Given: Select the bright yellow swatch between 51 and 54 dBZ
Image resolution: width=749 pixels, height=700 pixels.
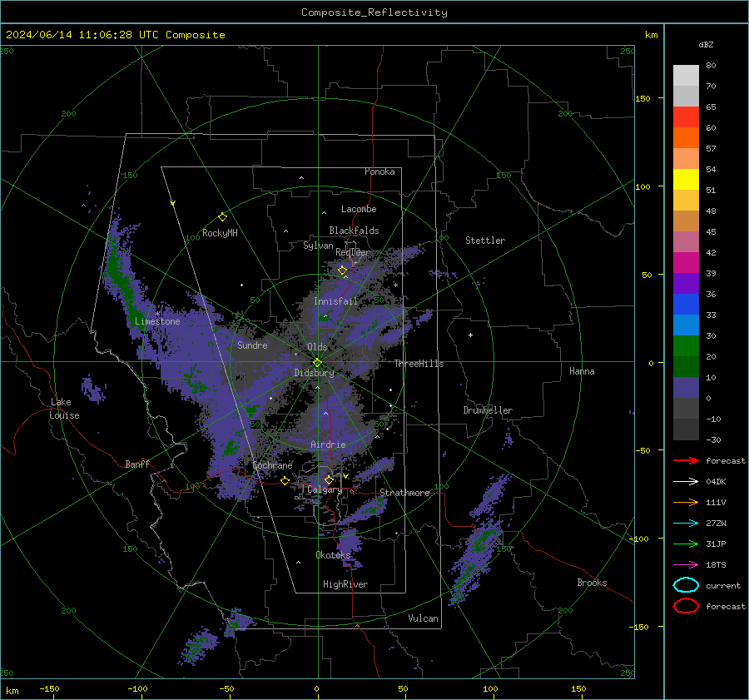Looking at the screenshot, I should 686,180.
